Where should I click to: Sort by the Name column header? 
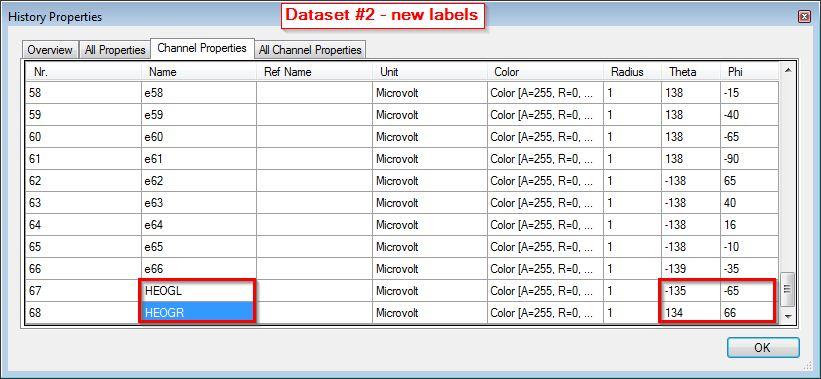tap(199, 72)
